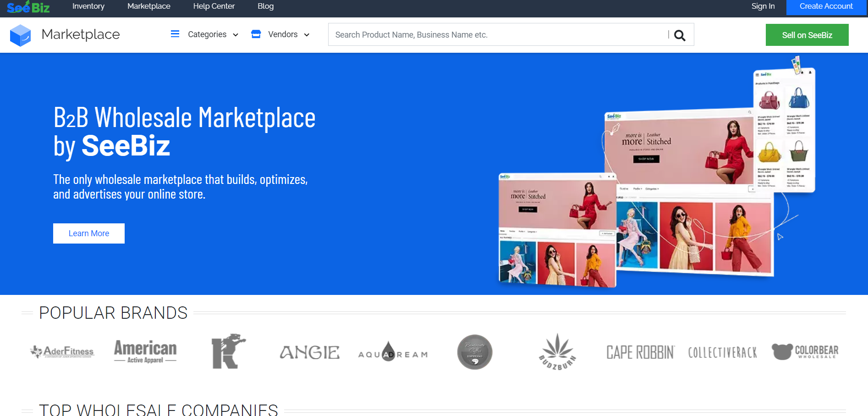The width and height of the screenshot is (868, 416).
Task: Click the Categories hamburger icon
Action: (x=175, y=34)
